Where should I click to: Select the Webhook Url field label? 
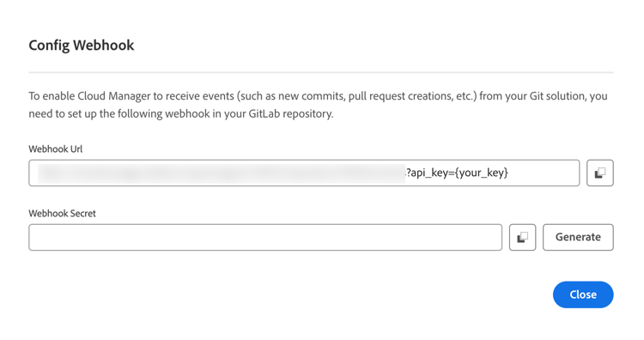(56, 149)
